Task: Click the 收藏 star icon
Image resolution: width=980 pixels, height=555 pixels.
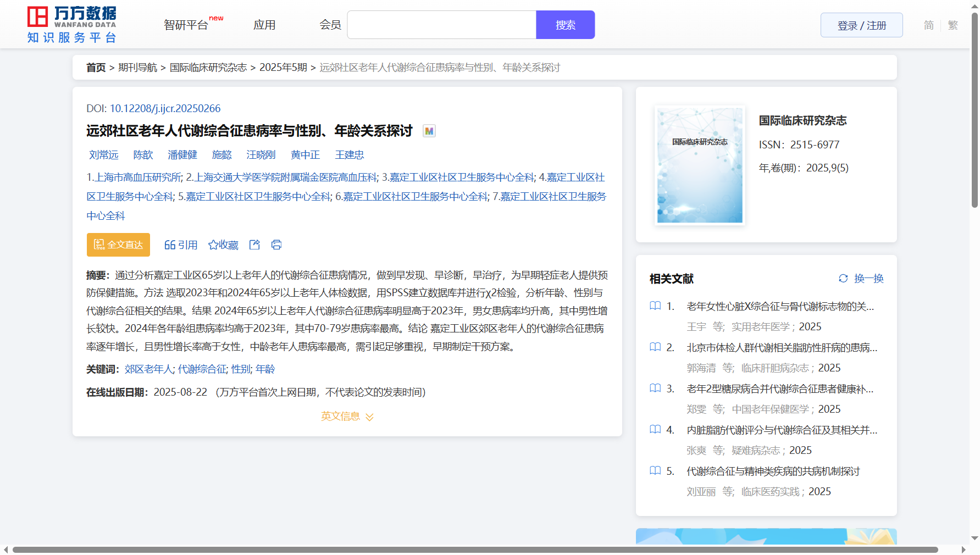Action: (x=213, y=245)
